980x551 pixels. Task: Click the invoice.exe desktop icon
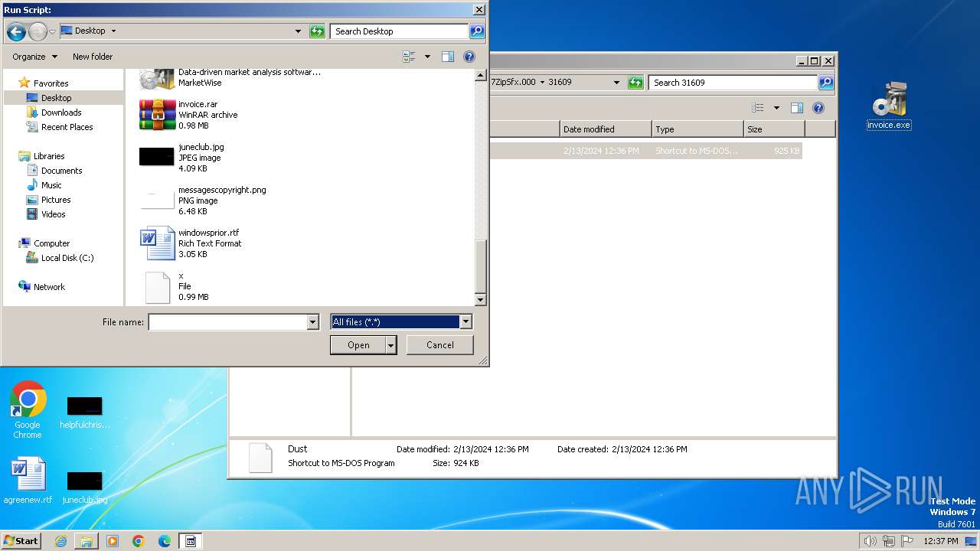point(889,106)
